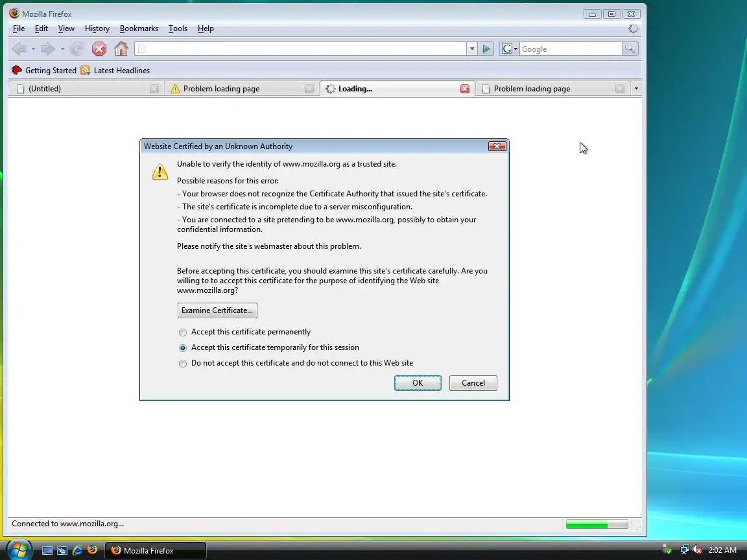Open the address bar history dropdown
The height and width of the screenshot is (560, 747).
(471, 49)
